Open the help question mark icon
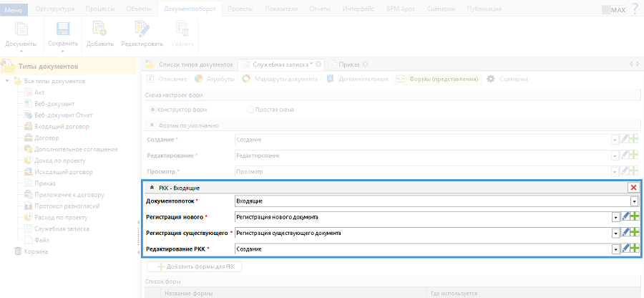 click(635, 9)
